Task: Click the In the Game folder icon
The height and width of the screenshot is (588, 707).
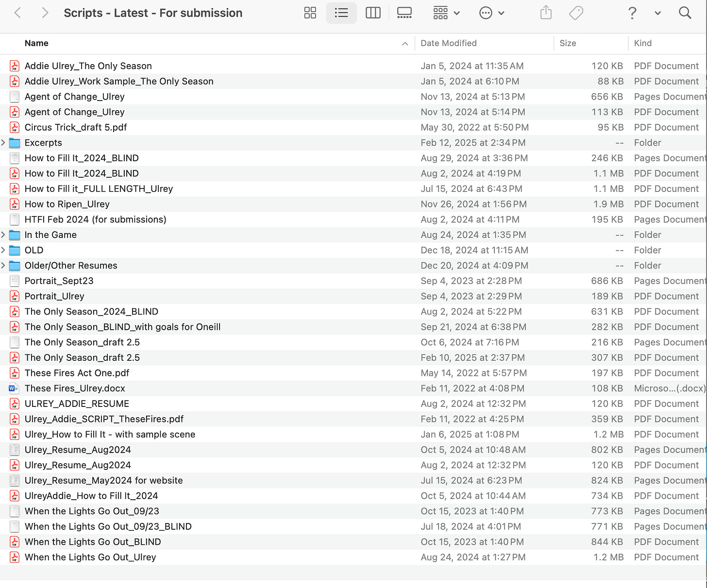Action: coord(15,235)
